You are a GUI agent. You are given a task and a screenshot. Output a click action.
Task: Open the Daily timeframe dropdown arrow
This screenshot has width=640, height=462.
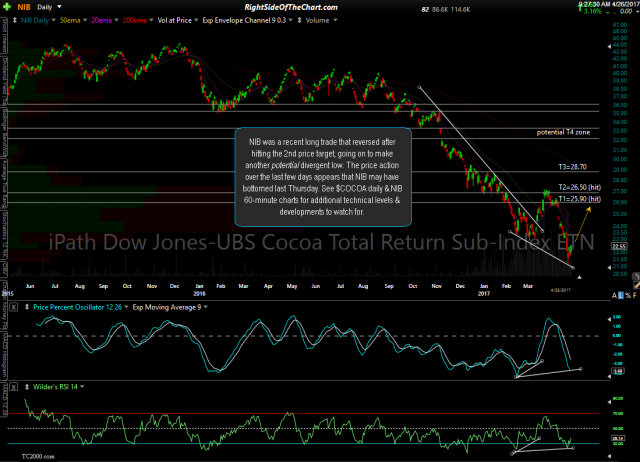tap(59, 7)
